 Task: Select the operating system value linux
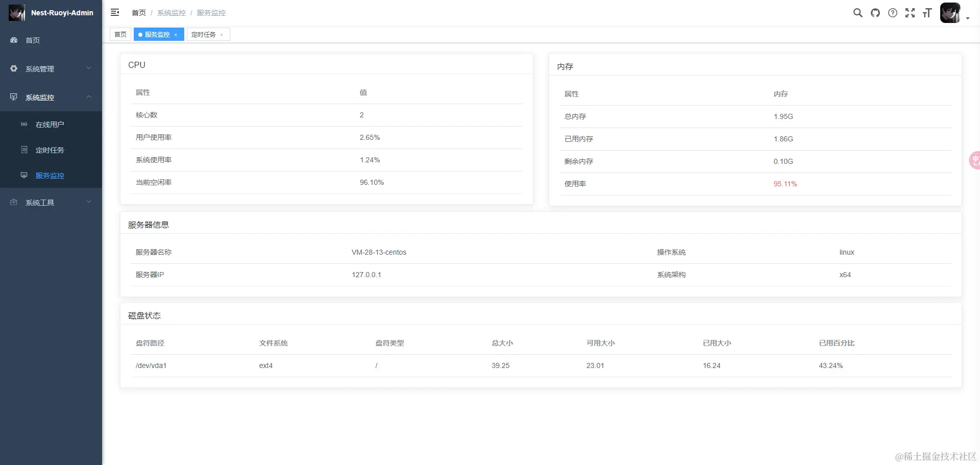[x=847, y=252]
